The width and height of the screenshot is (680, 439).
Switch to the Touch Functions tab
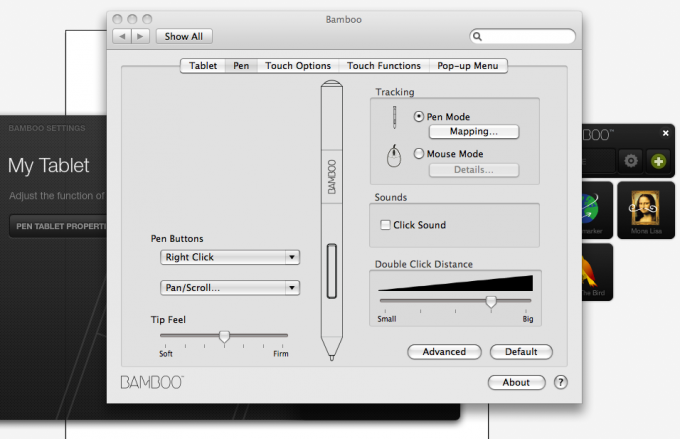384,66
